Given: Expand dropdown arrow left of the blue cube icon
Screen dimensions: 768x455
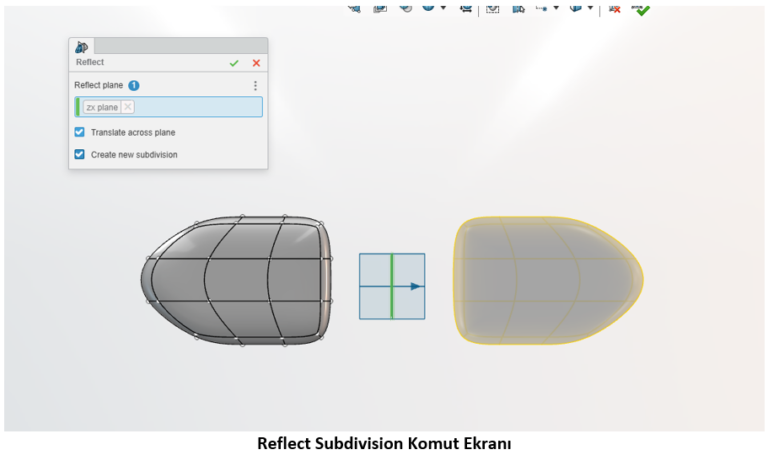Looking at the screenshot, I should pos(556,7).
